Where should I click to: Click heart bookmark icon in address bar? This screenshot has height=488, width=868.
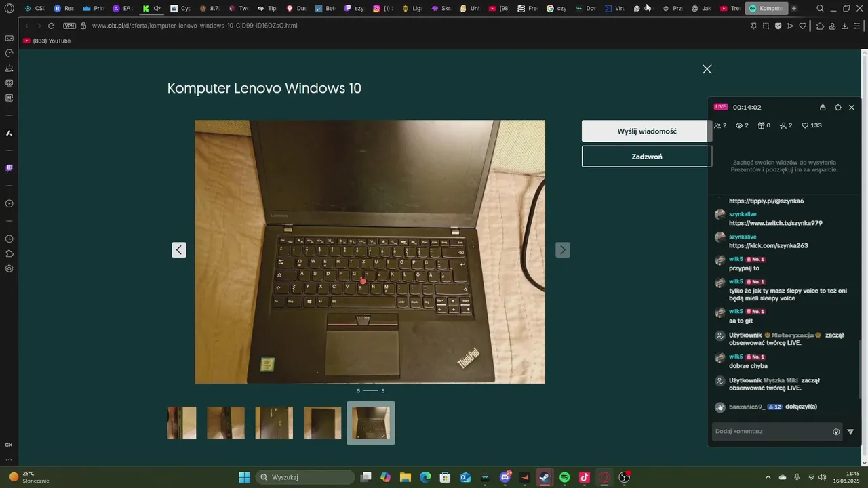(x=802, y=26)
